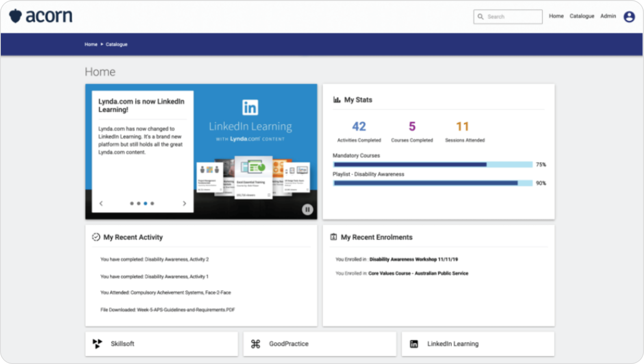The image size is (644, 364).
Task: Go to next carousel slide arrow
Action: coord(184,203)
